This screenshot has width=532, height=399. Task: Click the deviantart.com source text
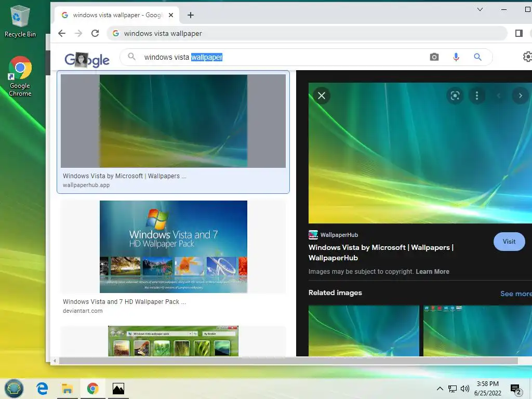83,311
